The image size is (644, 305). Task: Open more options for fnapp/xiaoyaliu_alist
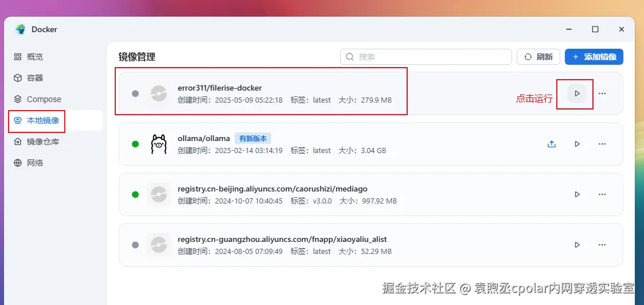[602, 245]
